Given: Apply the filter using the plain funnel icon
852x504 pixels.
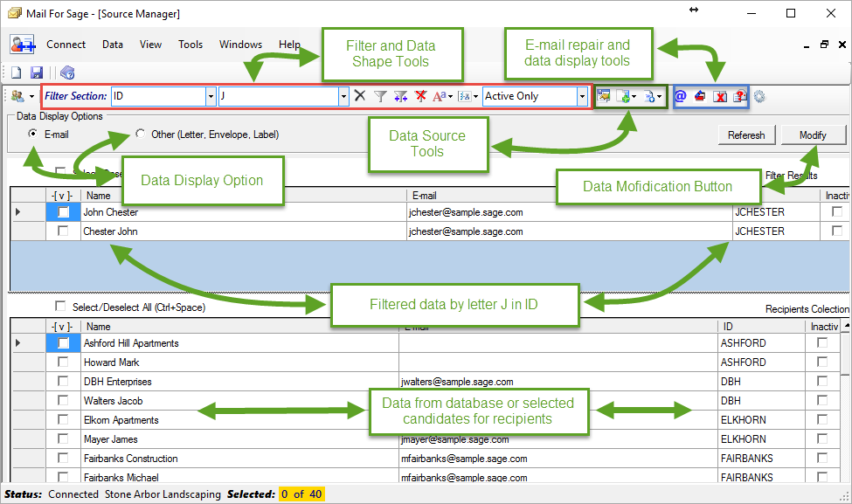Looking at the screenshot, I should [x=380, y=96].
